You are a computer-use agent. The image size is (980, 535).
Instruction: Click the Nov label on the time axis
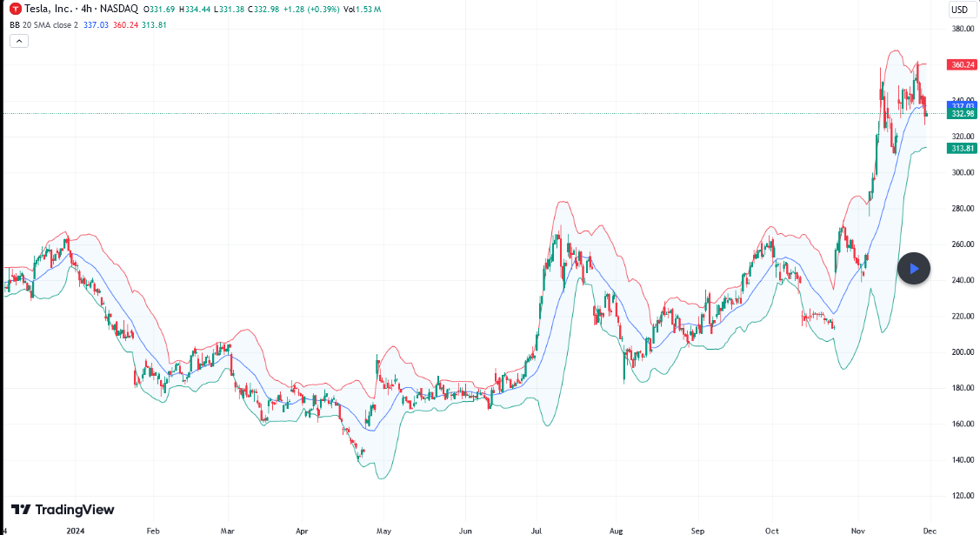pyautogui.click(x=858, y=531)
